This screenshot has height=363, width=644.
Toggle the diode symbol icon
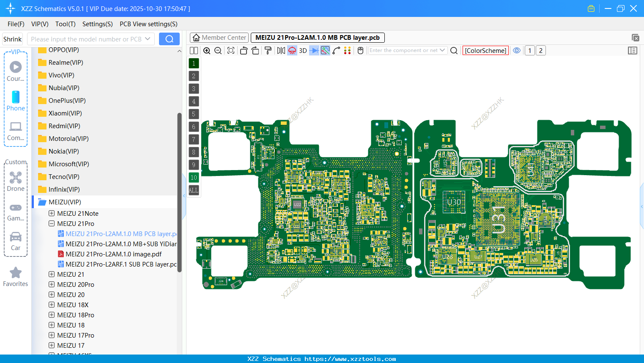pos(314,50)
